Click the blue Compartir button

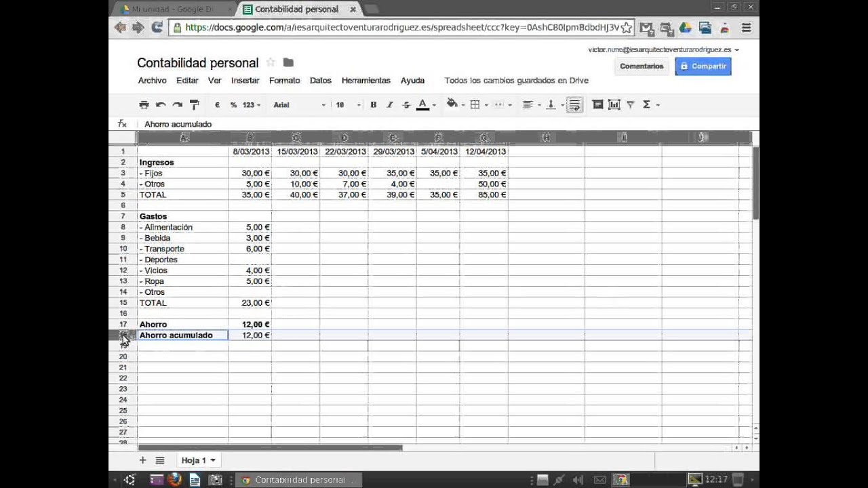tap(703, 66)
